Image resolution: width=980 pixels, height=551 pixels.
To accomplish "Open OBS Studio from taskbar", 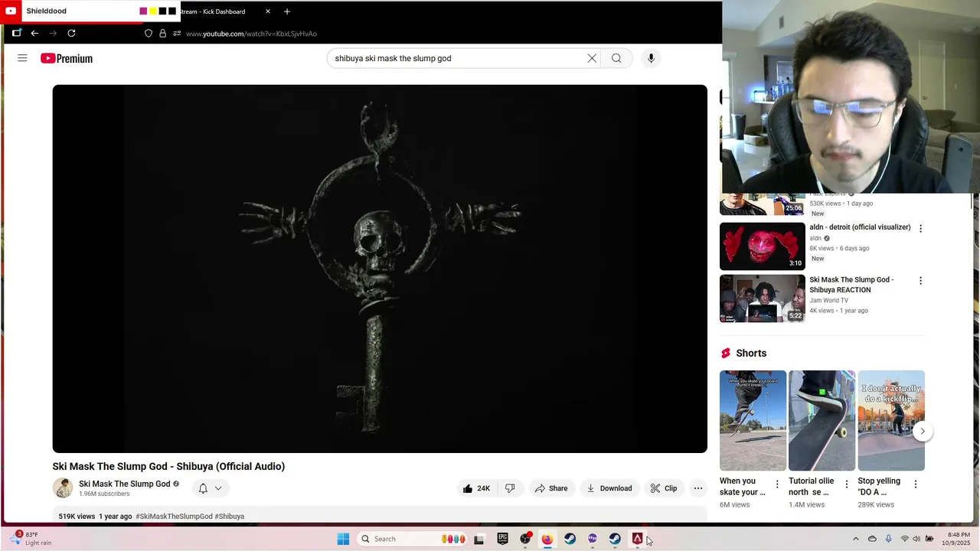I will [525, 539].
